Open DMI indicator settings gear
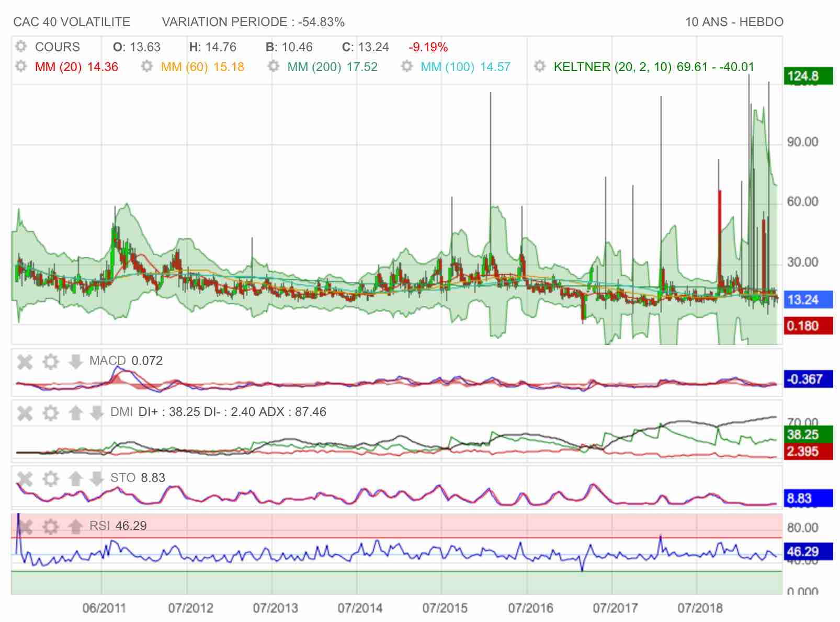The width and height of the screenshot is (840, 622). [50, 413]
